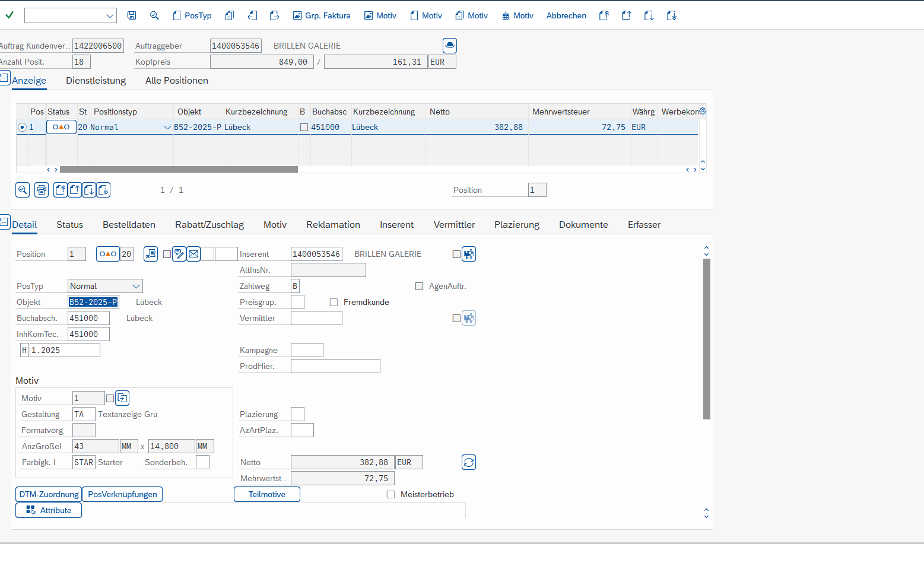Click the status traffic-light icon in Detail
This screenshot has width=924, height=563.
108,254
